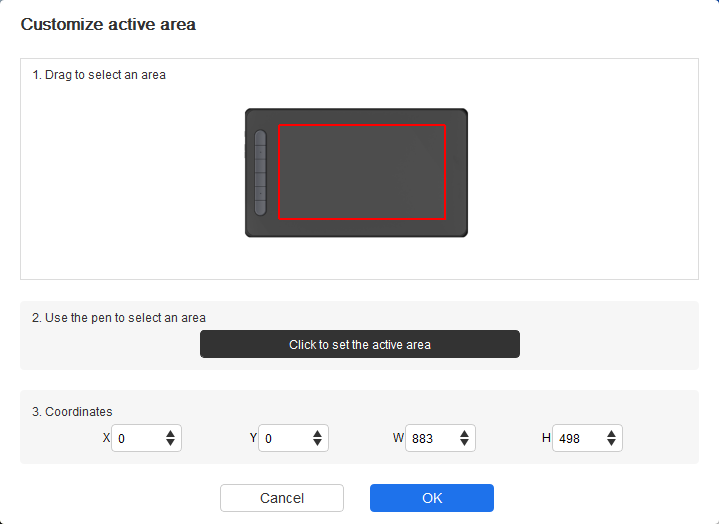The image size is (719, 524).
Task: Decrease the W width value with the down arrow
Action: 464,442
